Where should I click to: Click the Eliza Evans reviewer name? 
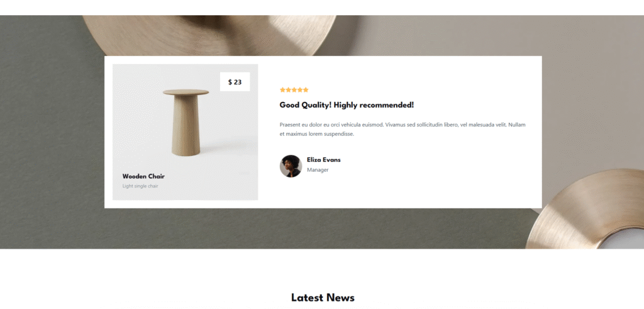(324, 160)
